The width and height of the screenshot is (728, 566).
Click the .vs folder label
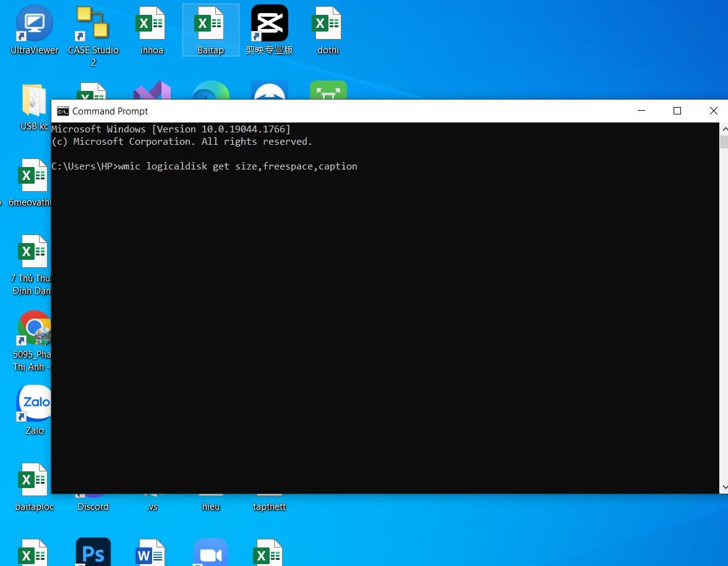coord(152,507)
